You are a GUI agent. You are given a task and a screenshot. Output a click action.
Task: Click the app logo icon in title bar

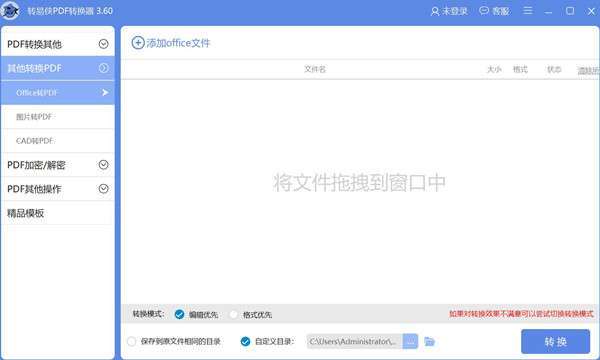click(x=10, y=11)
